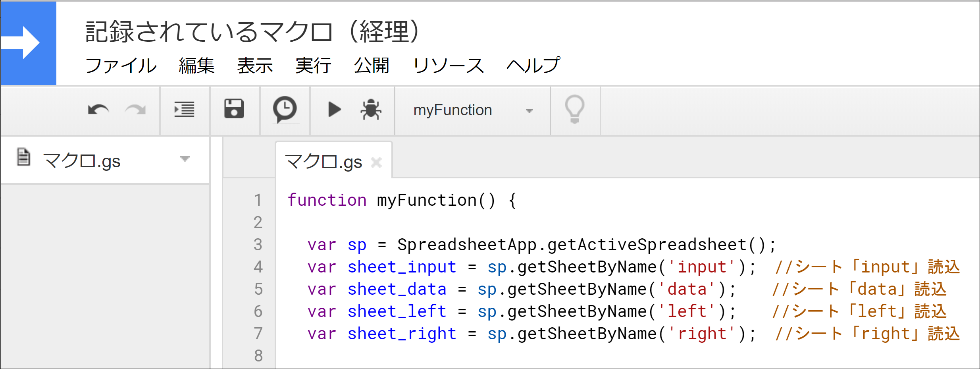Viewport: 980px width, 369px height.
Task: Click line number 1 in gutter
Action: coord(258,200)
